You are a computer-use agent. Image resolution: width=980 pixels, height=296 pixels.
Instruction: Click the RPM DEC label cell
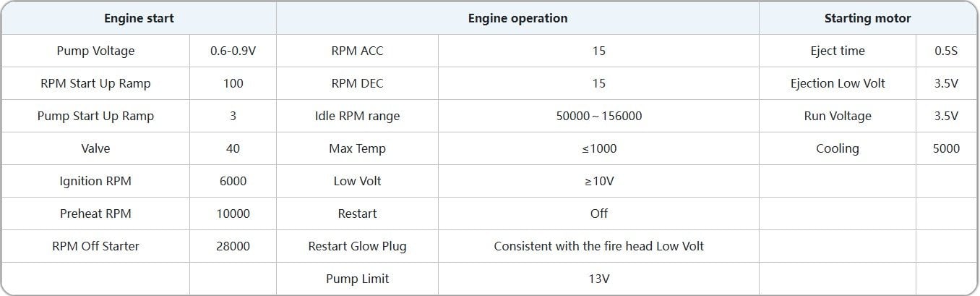(357, 83)
